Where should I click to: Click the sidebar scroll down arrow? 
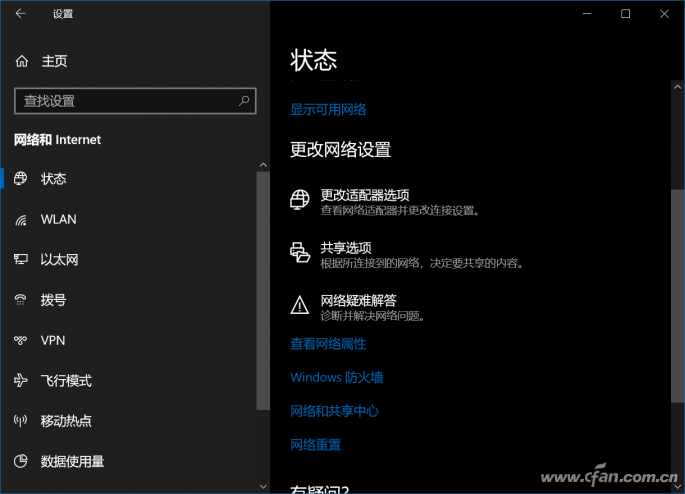click(x=263, y=486)
